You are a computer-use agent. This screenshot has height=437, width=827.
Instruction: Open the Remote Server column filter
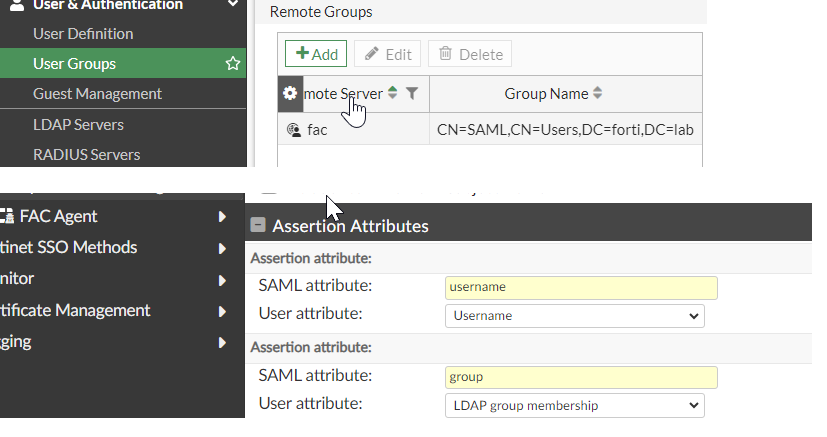[x=412, y=93]
